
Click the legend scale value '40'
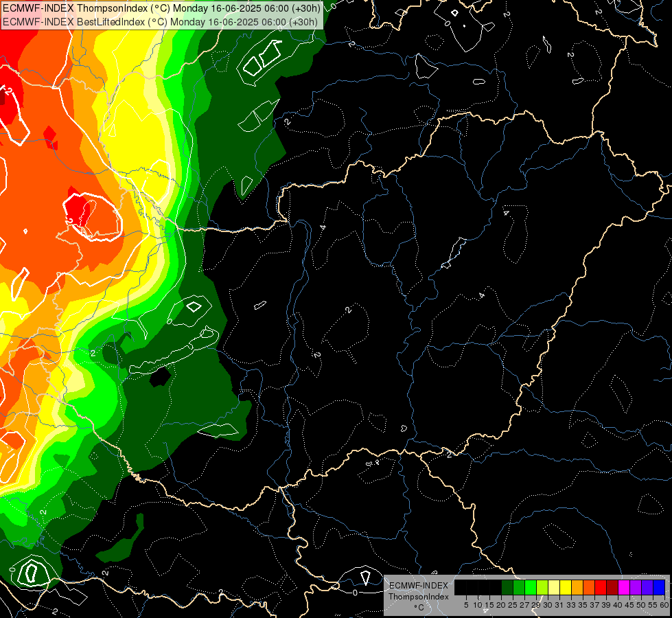(x=618, y=605)
